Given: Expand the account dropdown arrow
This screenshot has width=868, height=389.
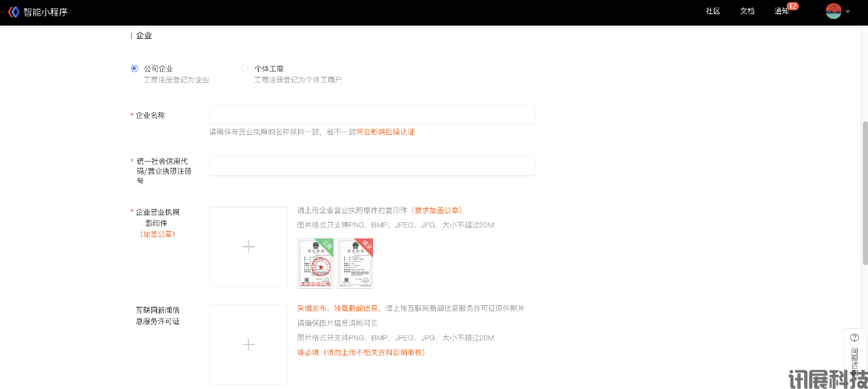Looking at the screenshot, I should click(x=848, y=12).
